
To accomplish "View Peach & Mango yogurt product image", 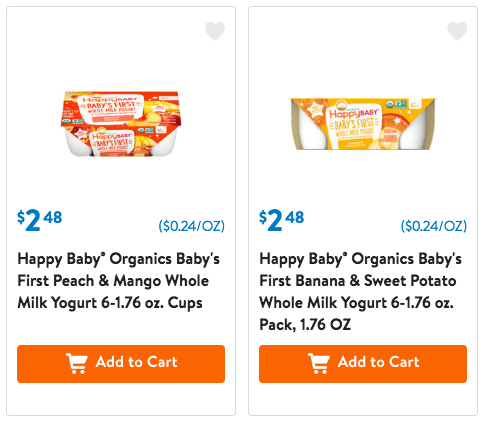I will [121, 124].
